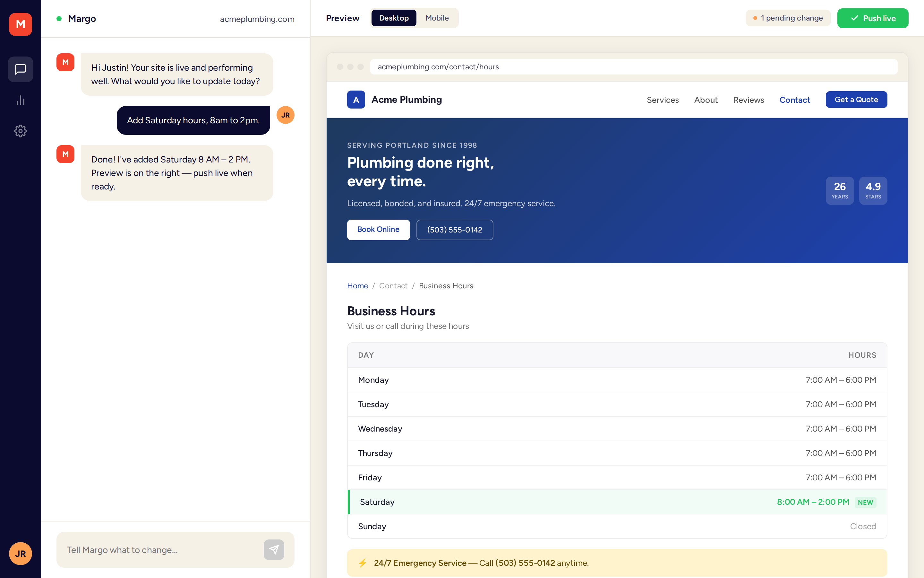Click the Margo M logo in sidebar
The width and height of the screenshot is (924, 578).
click(21, 24)
